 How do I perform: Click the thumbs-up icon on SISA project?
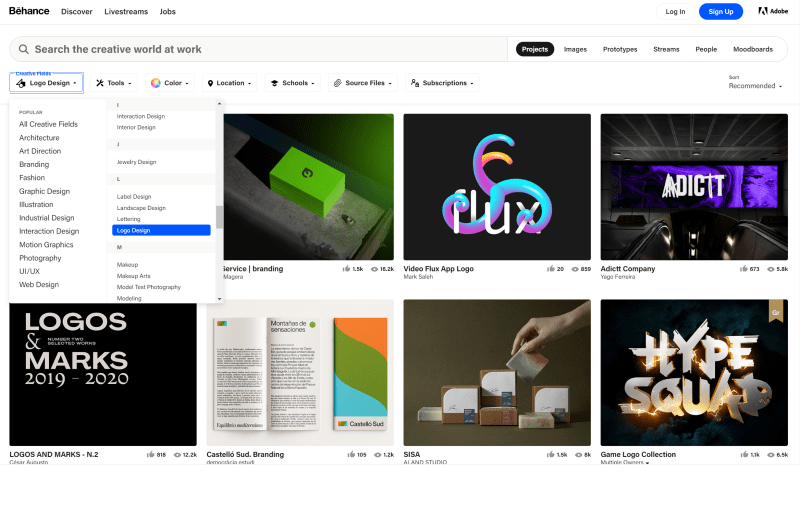point(550,454)
